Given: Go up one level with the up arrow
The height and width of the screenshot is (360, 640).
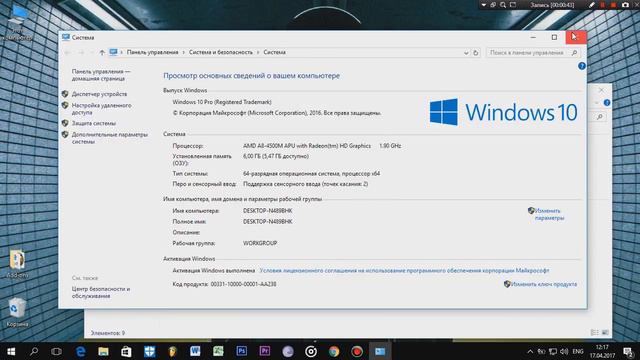Looking at the screenshot, I should tap(102, 52).
